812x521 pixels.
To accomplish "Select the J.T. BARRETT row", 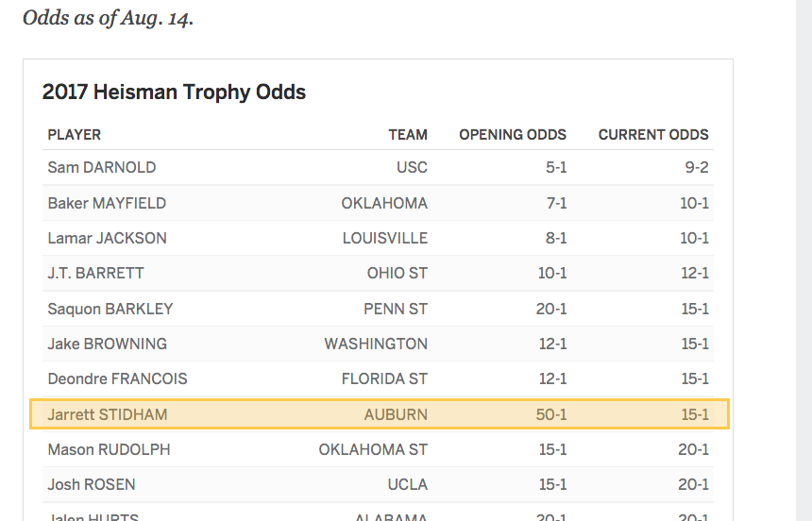I will point(378,273).
